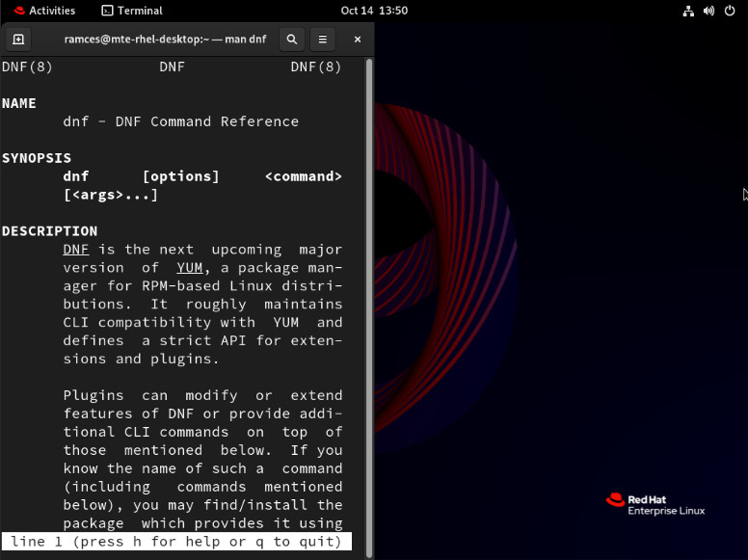Click the underlined YUM word

tap(190, 268)
